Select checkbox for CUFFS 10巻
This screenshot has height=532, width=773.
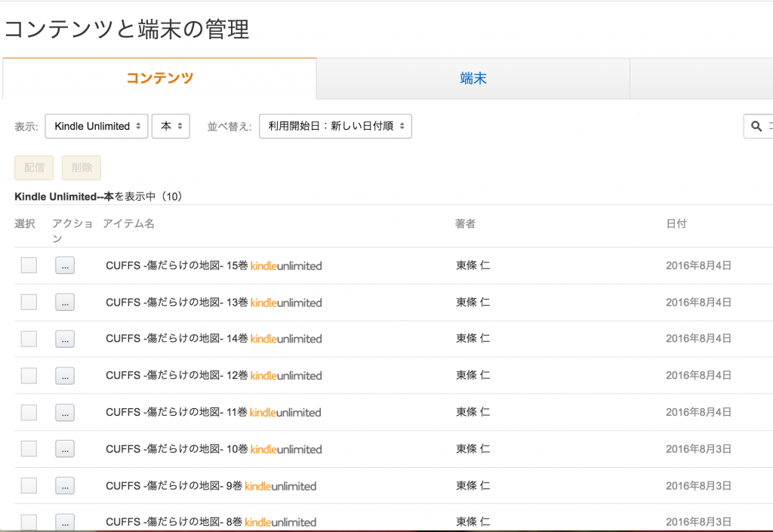[x=29, y=449]
